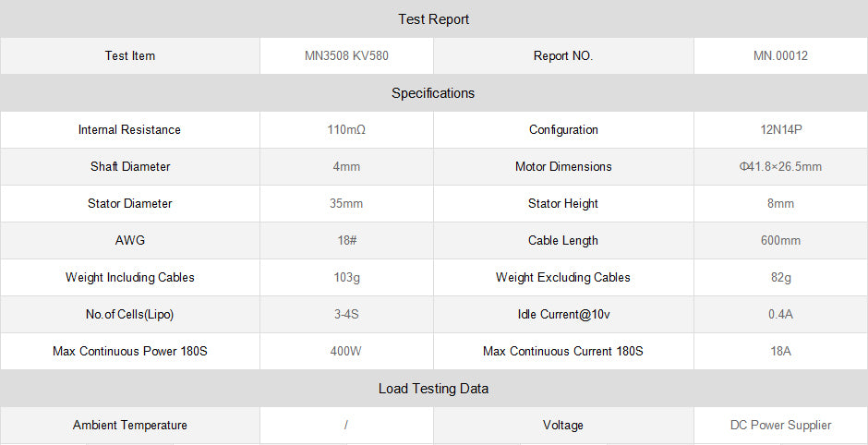Click the Shaft Diameter label

[129, 167]
